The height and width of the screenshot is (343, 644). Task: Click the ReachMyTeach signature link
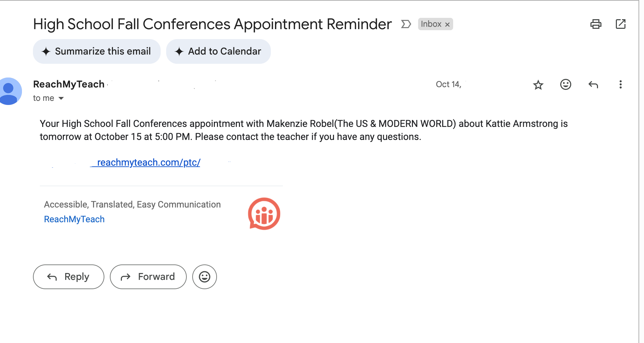click(74, 219)
